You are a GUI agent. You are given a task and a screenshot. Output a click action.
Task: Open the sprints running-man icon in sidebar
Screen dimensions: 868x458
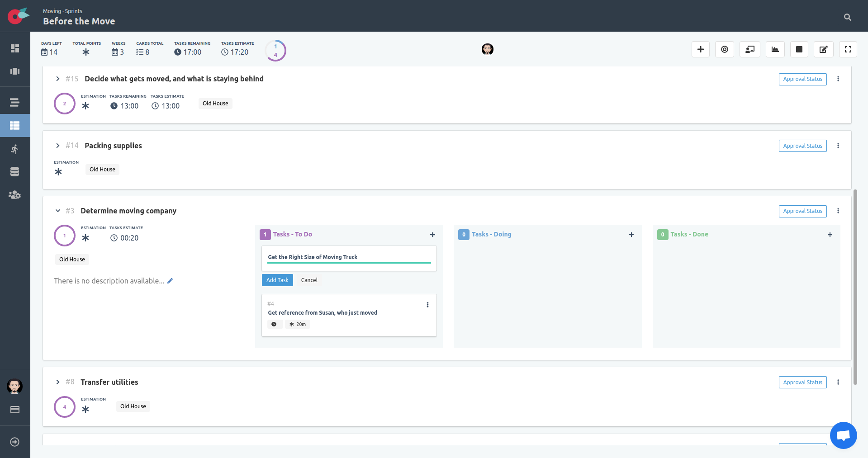coord(15,149)
